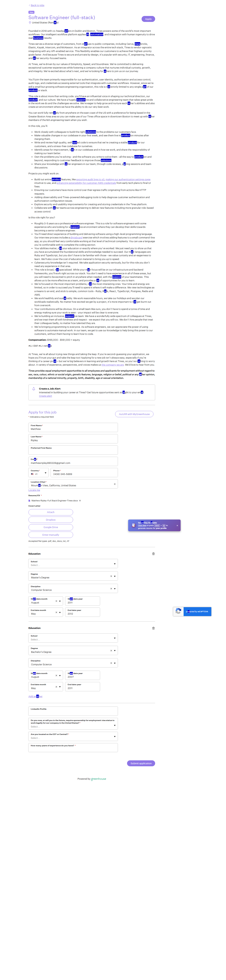Viewport: 226px width, 980px height.
Task: Open the visa sponsorship question dropdown
Action: pos(114,725)
